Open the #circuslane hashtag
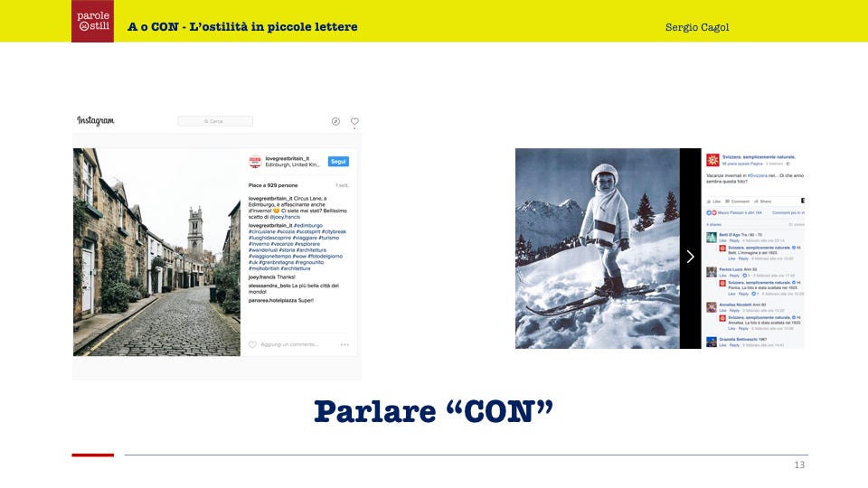 click(x=262, y=232)
